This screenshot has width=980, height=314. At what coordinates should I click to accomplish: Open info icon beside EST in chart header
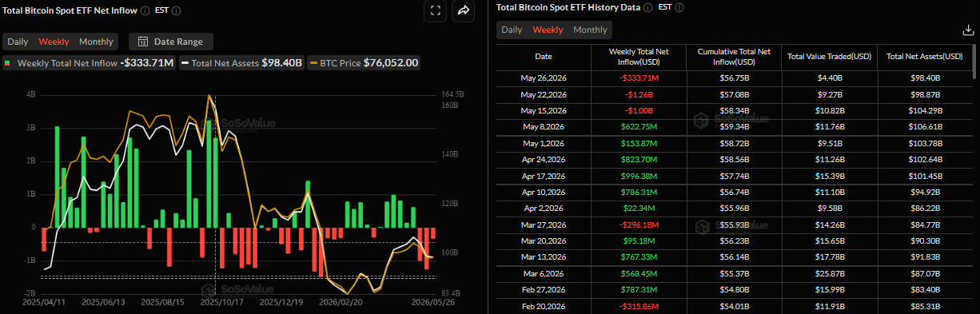[x=176, y=11]
